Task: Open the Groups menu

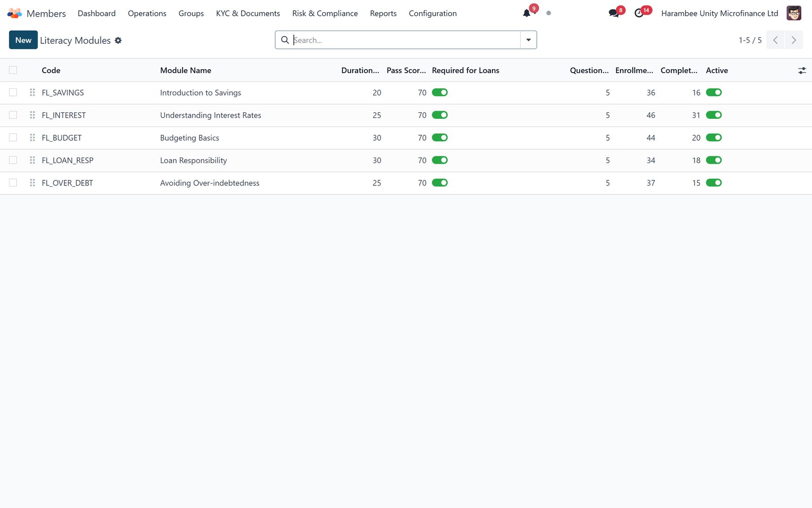Action: coord(191,13)
